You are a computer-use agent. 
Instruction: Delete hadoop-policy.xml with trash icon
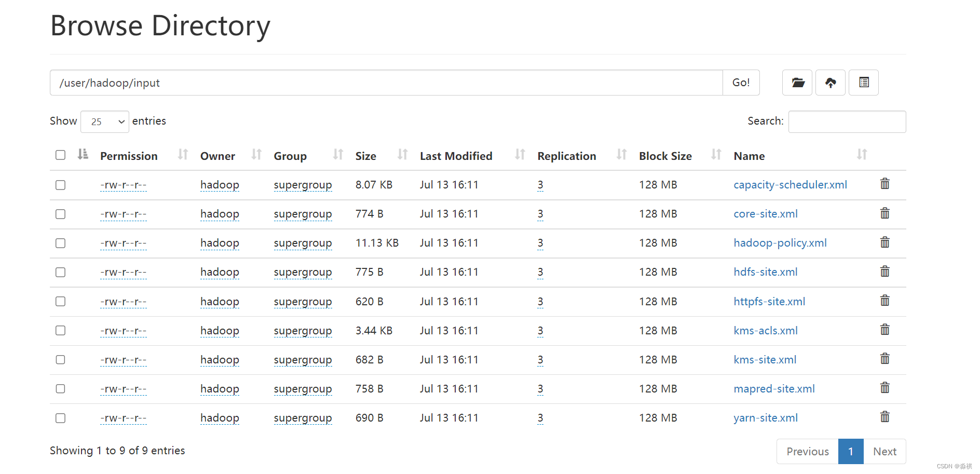885,242
